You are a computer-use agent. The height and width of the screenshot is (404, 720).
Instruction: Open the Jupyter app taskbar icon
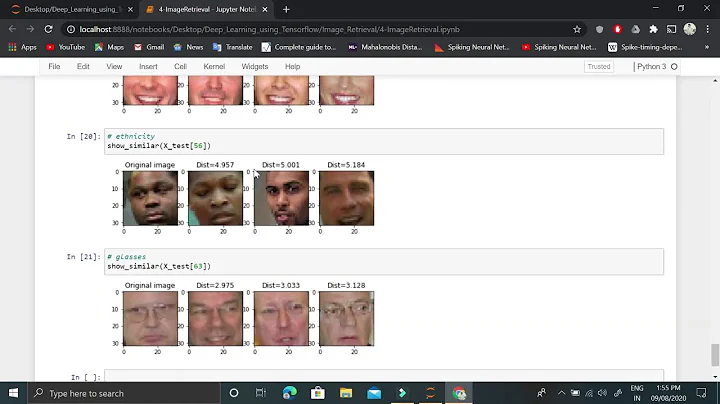pos(430,393)
